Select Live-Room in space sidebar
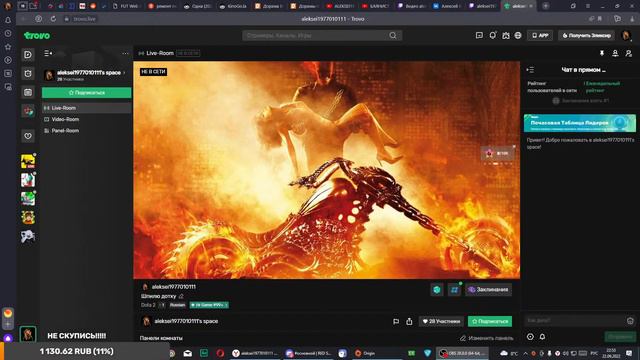This screenshot has width=640, height=360. point(87,108)
